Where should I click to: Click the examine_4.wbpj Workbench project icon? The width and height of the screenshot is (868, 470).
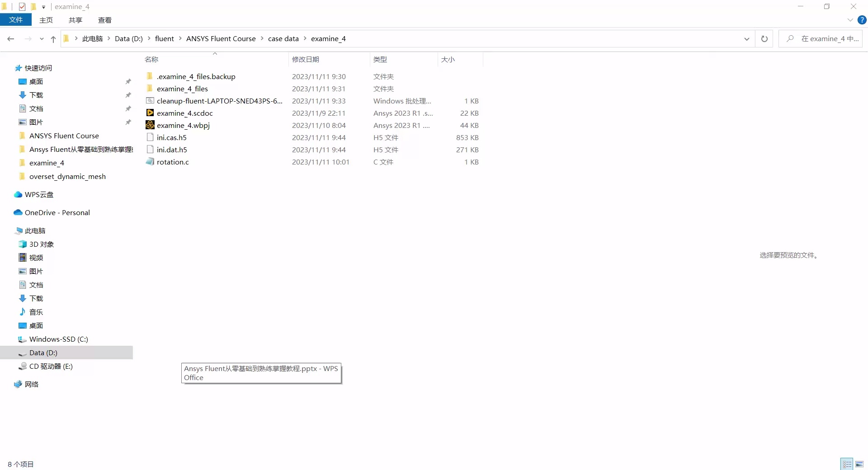pyautogui.click(x=150, y=125)
